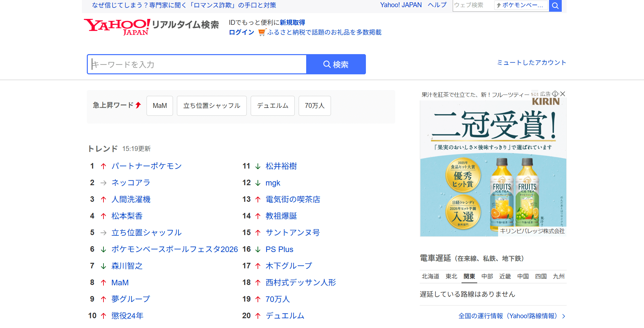Screen dimensions: 644x328
Task: Select the 四国 region tab
Action: pyautogui.click(x=541, y=276)
